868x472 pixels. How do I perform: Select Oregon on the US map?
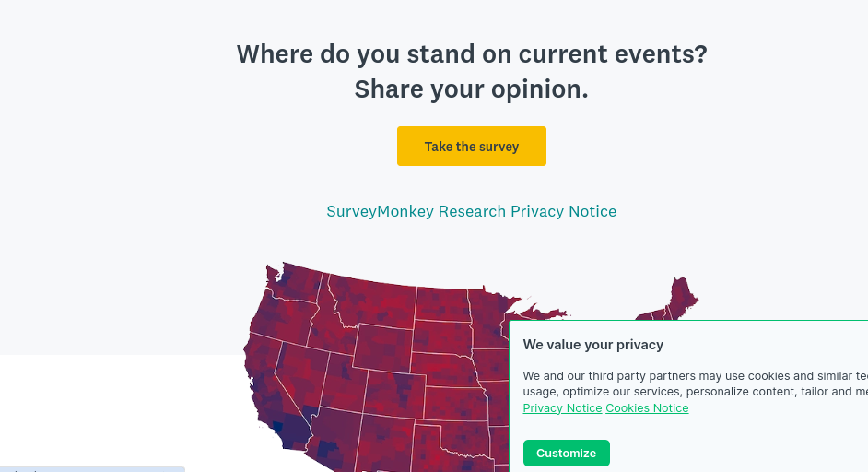(281, 318)
